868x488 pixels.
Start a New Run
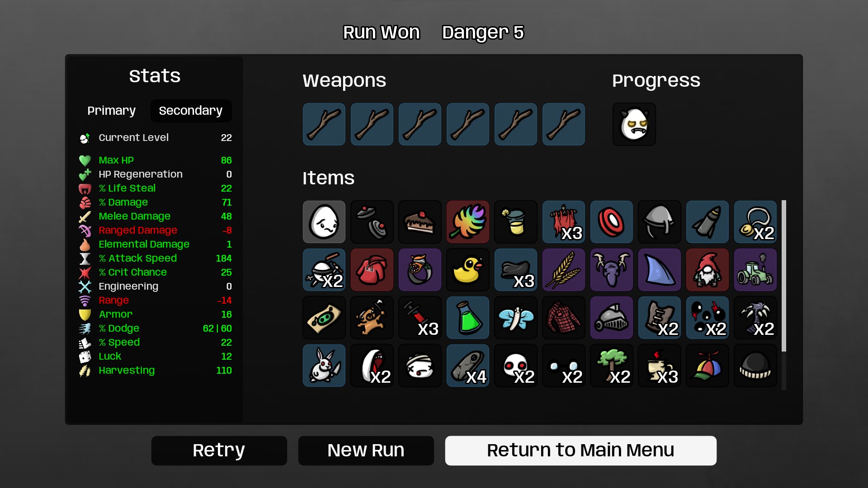pos(366,450)
